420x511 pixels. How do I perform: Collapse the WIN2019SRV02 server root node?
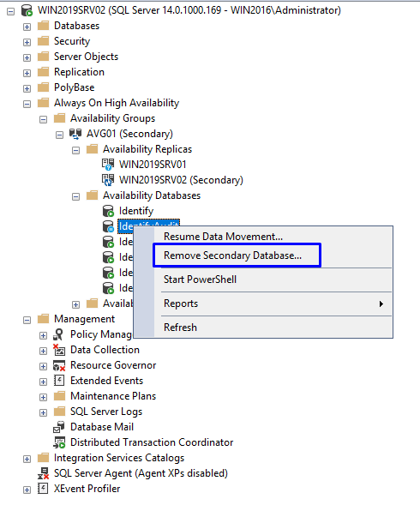(x=11, y=11)
